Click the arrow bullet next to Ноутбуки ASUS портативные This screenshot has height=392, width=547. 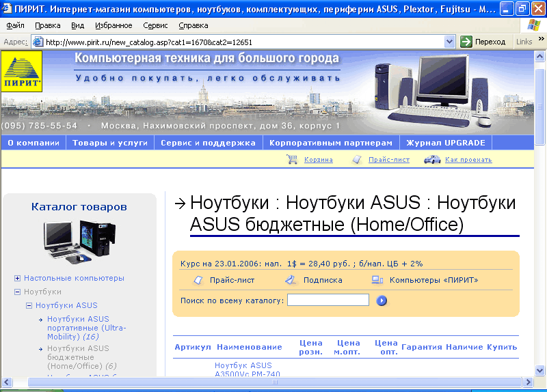(x=41, y=320)
